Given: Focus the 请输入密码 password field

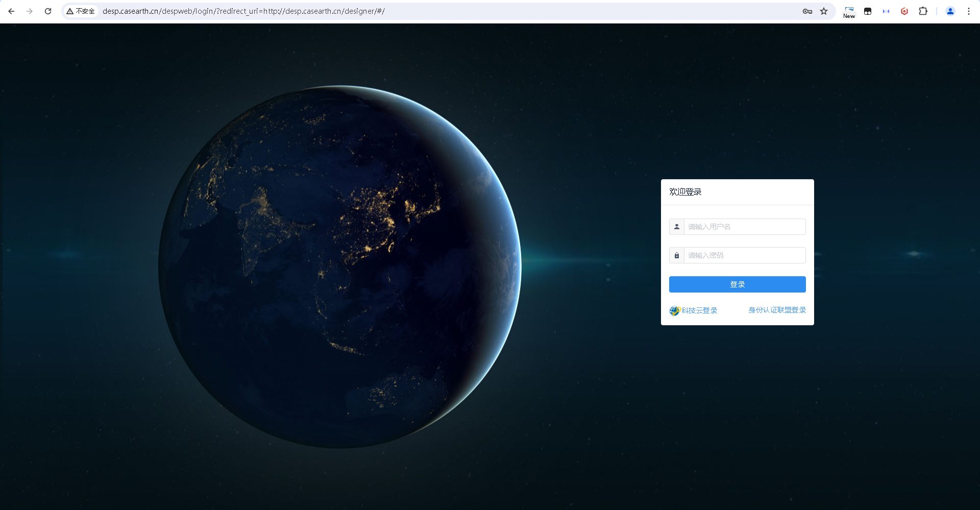Looking at the screenshot, I should (x=744, y=255).
